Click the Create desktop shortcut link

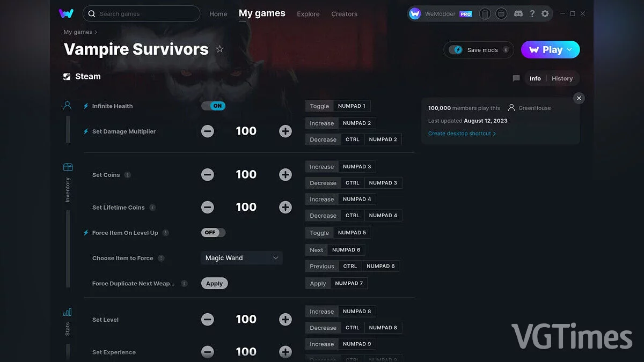tap(460, 133)
